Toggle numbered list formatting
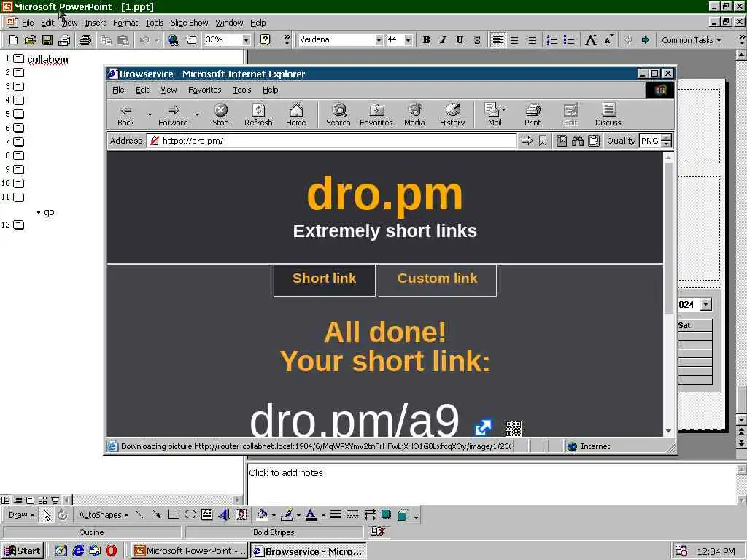Viewport: 747px width, 560px height. pos(552,40)
